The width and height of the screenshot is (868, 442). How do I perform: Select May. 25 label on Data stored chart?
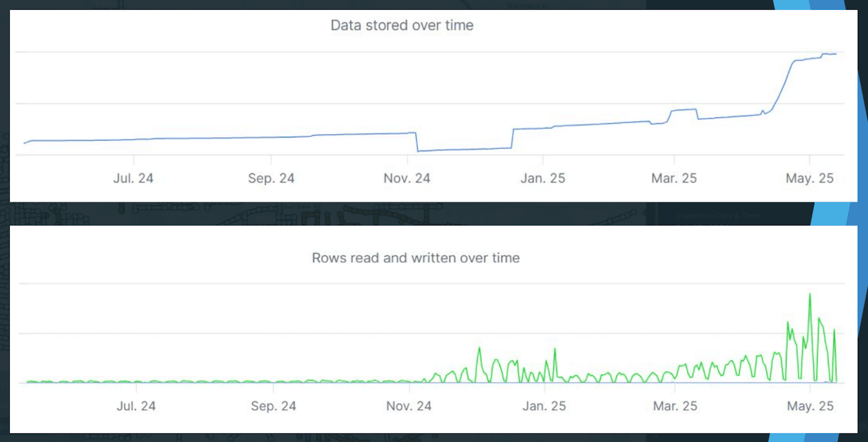[x=809, y=178]
